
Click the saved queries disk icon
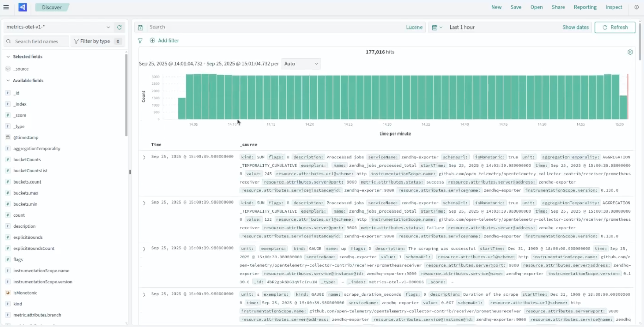[140, 27]
